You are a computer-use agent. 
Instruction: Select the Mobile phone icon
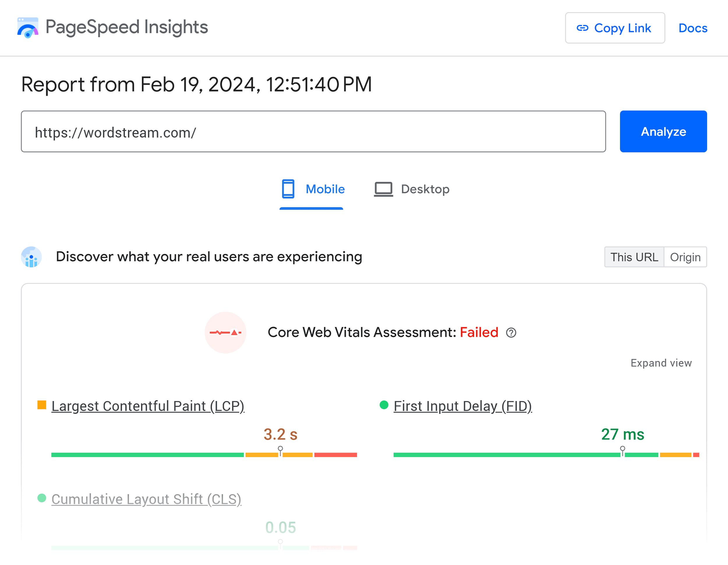pyautogui.click(x=288, y=189)
